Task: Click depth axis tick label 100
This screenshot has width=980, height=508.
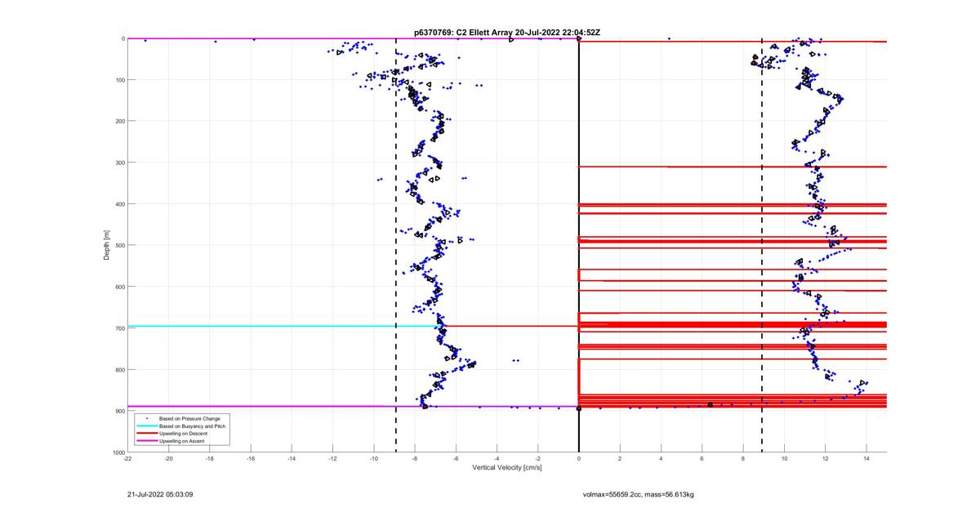Action: click(x=118, y=80)
